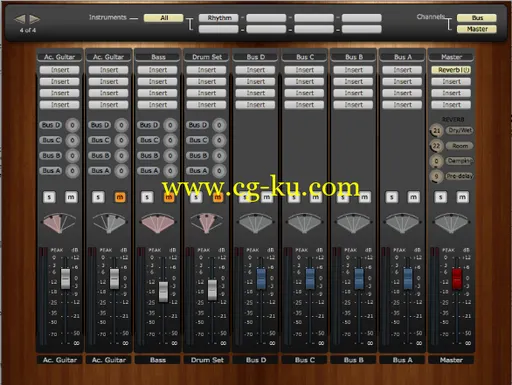The width and height of the screenshot is (512, 385).
Task: Open the Reverb insert on Master
Action: click(451, 70)
